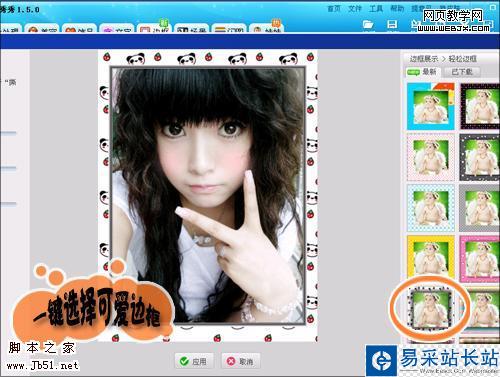Open the 帮助 menu
Screen dimensions: 500x377
pos(397,8)
